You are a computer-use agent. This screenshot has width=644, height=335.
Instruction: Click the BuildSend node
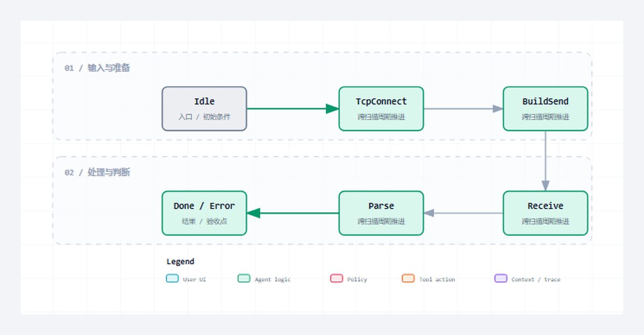point(545,109)
